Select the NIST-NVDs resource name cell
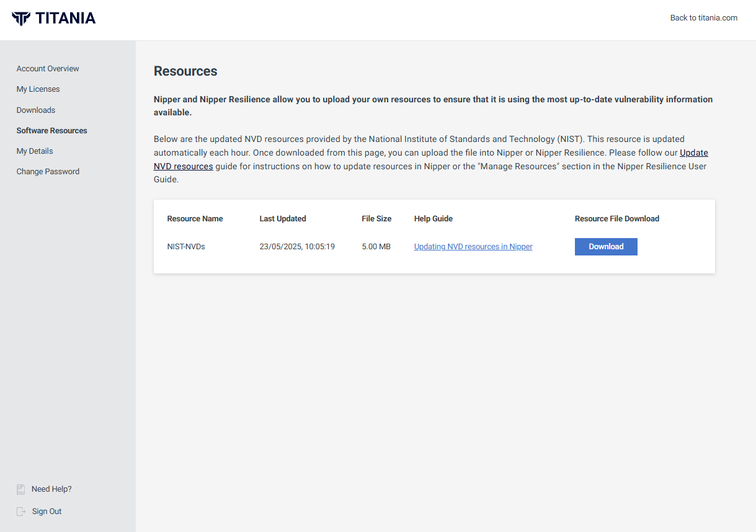The image size is (756, 532). point(186,247)
